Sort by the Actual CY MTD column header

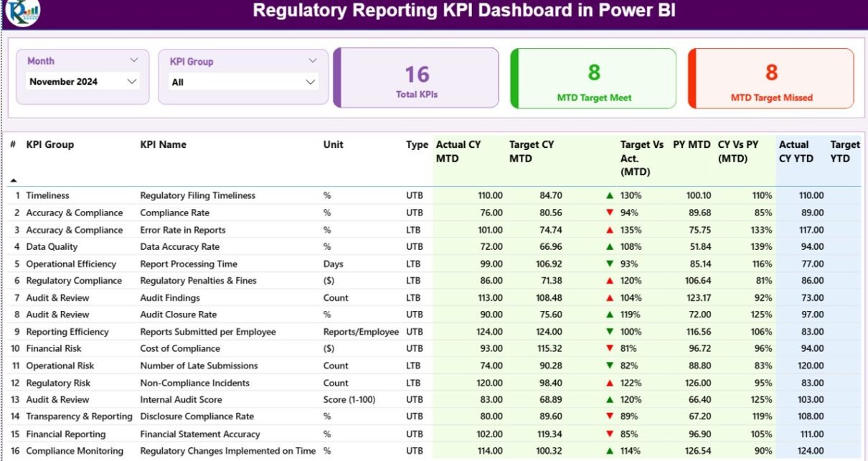tap(458, 152)
